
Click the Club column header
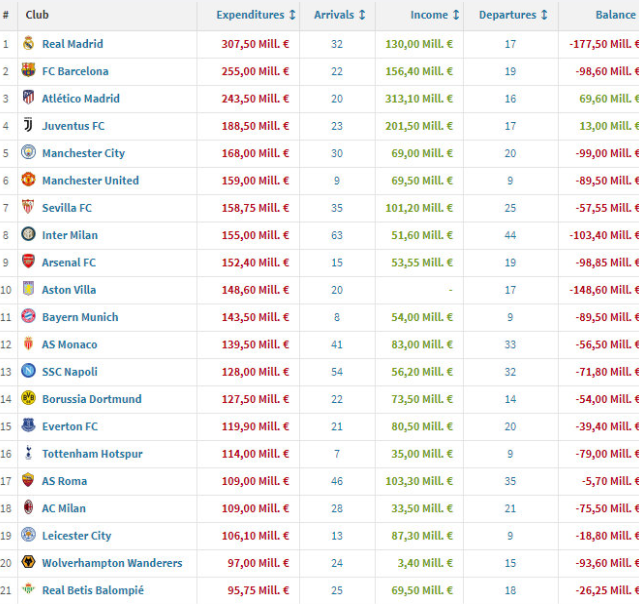[37, 15]
